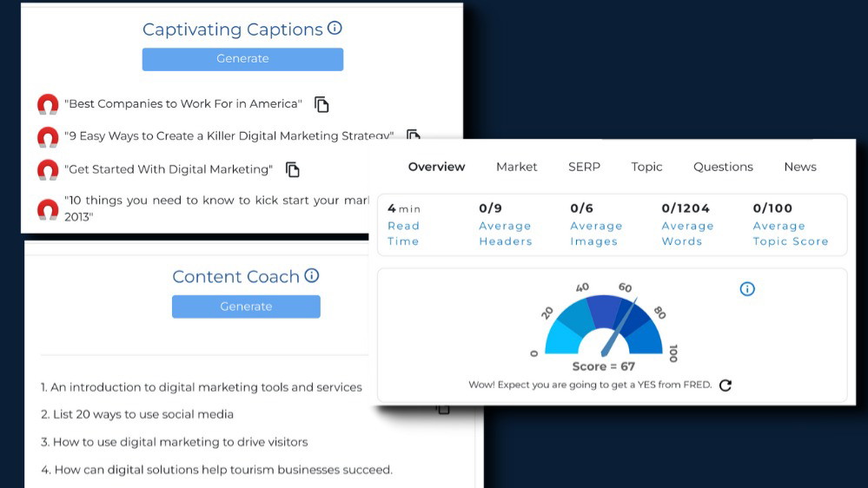Switch to the Overview tab
This screenshot has width=868, height=488.
[x=436, y=167]
